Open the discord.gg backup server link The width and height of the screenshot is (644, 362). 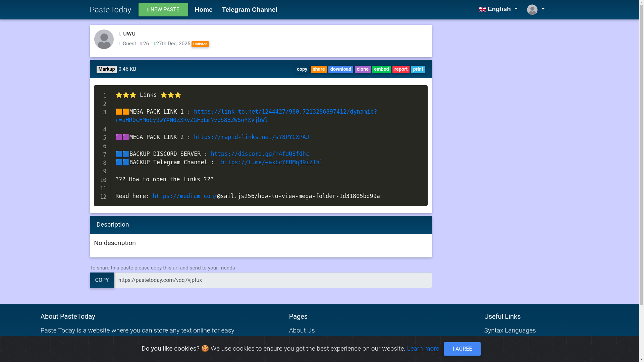pyautogui.click(x=260, y=154)
